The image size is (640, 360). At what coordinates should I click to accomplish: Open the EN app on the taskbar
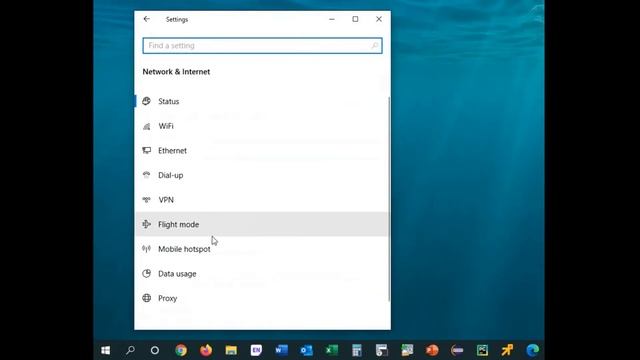[256, 350]
